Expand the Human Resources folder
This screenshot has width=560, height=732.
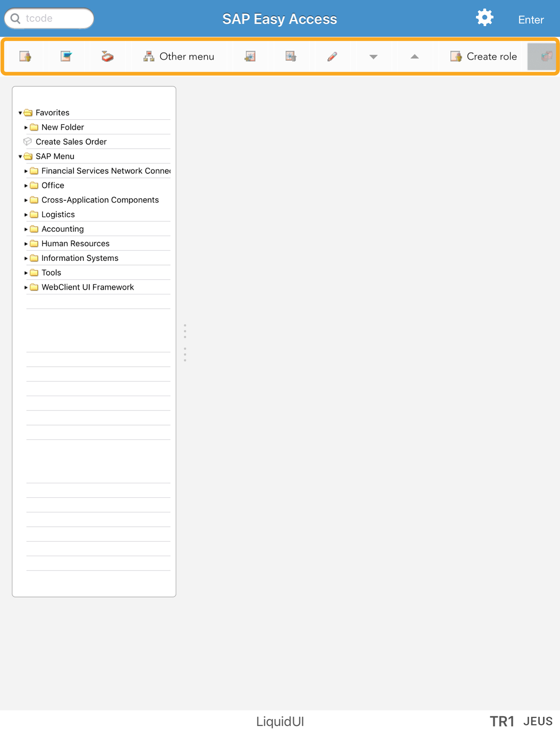[26, 244]
